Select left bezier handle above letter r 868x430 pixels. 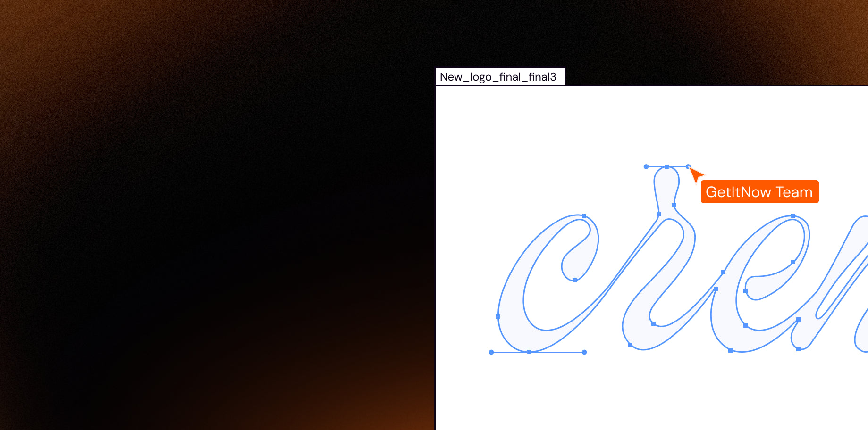[x=646, y=167]
